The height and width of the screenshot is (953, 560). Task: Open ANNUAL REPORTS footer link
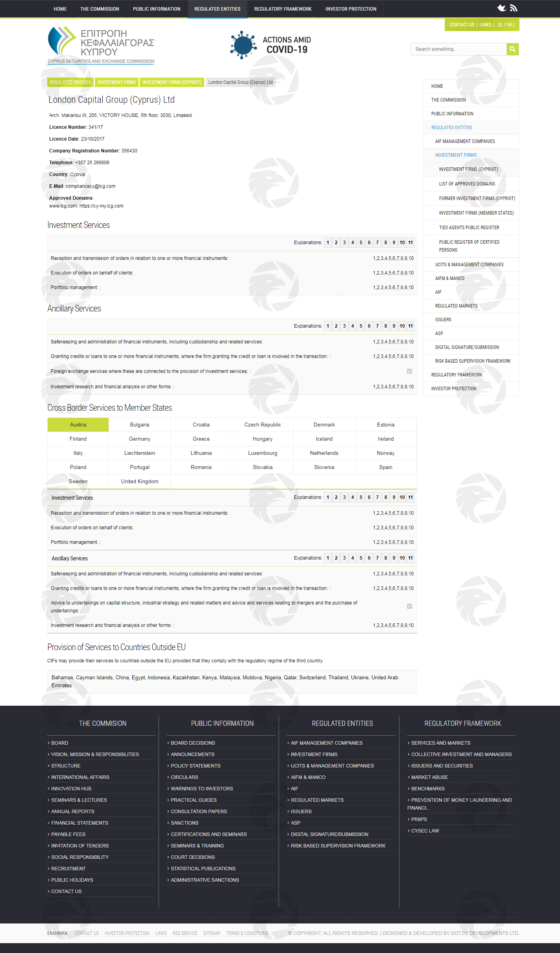coord(72,811)
